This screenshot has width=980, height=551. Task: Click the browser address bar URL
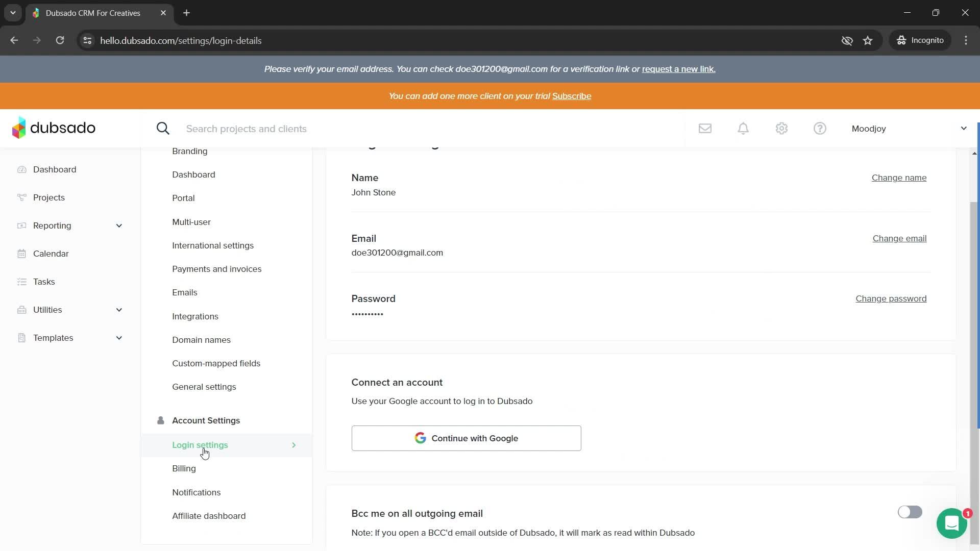[x=181, y=40]
